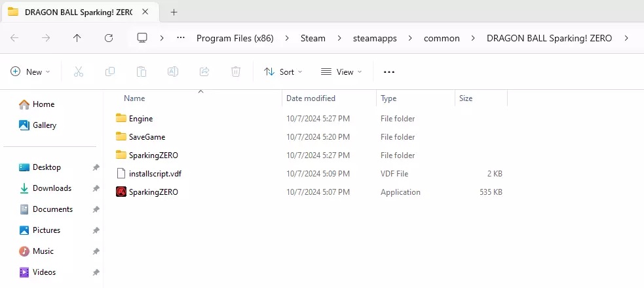The width and height of the screenshot is (644, 288).
Task: Open the New item dropdown
Action: click(x=31, y=72)
